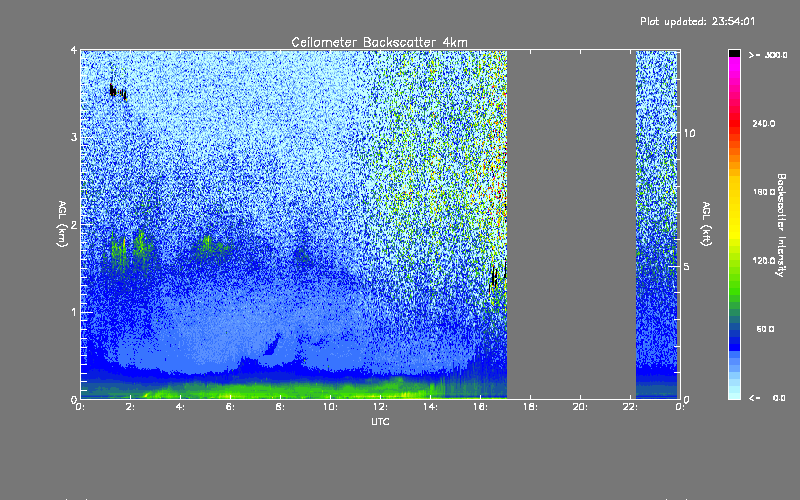800x500 pixels.
Task: Click the '120.0' colorbar label
Action: [764, 261]
